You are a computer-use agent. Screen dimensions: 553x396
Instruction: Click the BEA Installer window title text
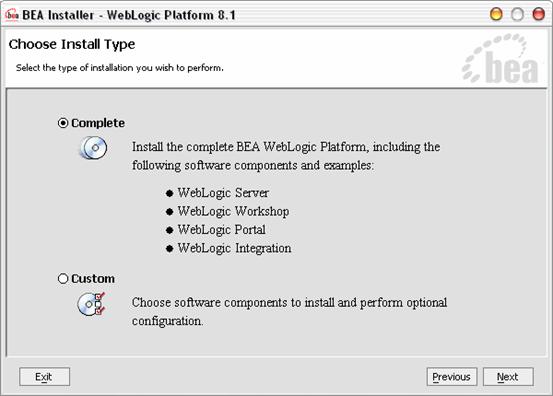129,15
